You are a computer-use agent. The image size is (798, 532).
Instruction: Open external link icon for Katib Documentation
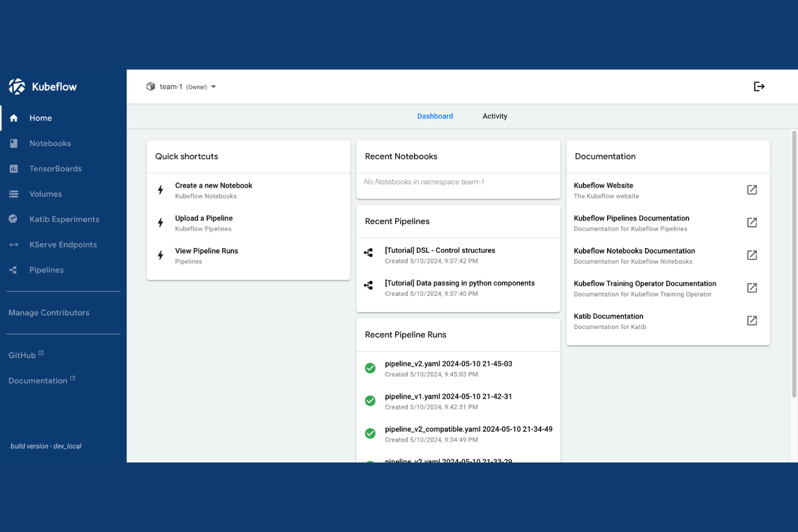[x=752, y=321]
